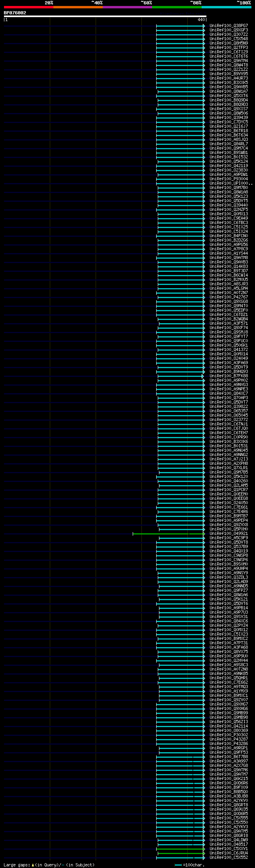
Task: Select hit label UniRef100_A1YMX9
Action: [x=229, y=691]
